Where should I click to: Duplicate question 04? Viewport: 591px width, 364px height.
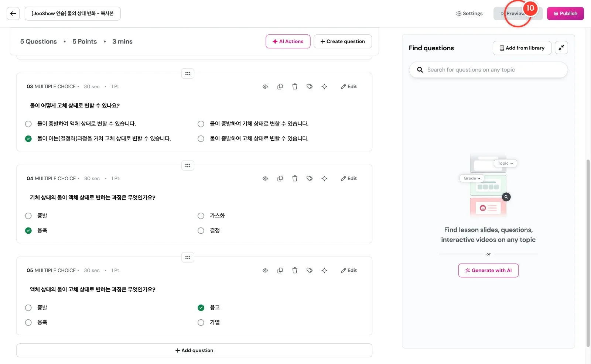click(x=280, y=179)
